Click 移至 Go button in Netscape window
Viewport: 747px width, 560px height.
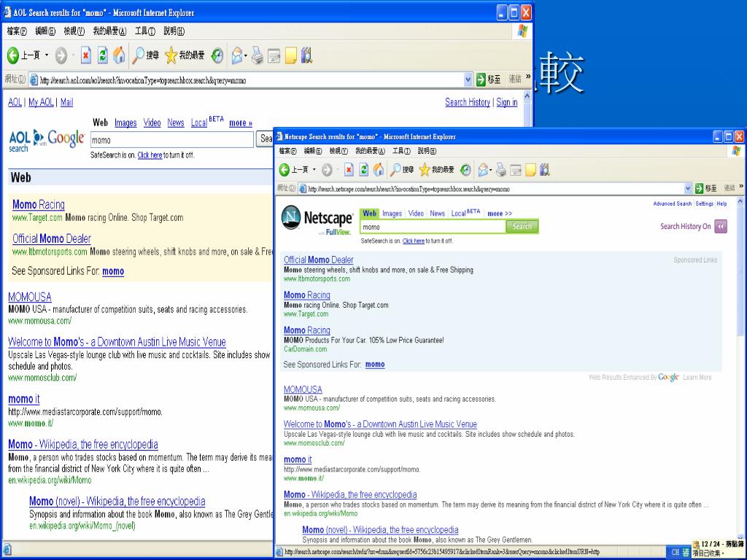tap(705, 189)
